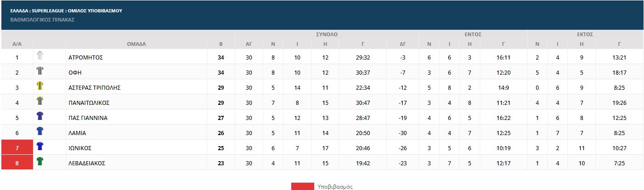Click ΑΣΤΕΡΑΣ ΤΡΙΠΟΛΗΣ yellow jersey icon
Viewport: 644px width, 190px height.
click(40, 86)
